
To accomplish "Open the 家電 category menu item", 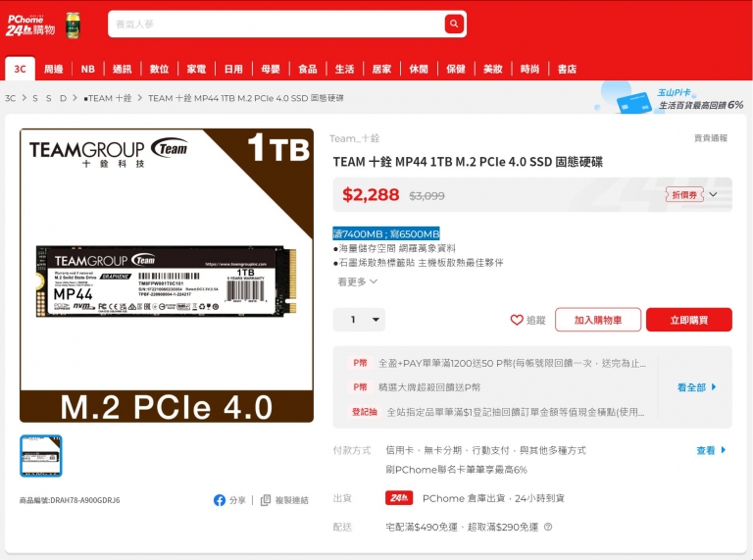I will point(196,70).
